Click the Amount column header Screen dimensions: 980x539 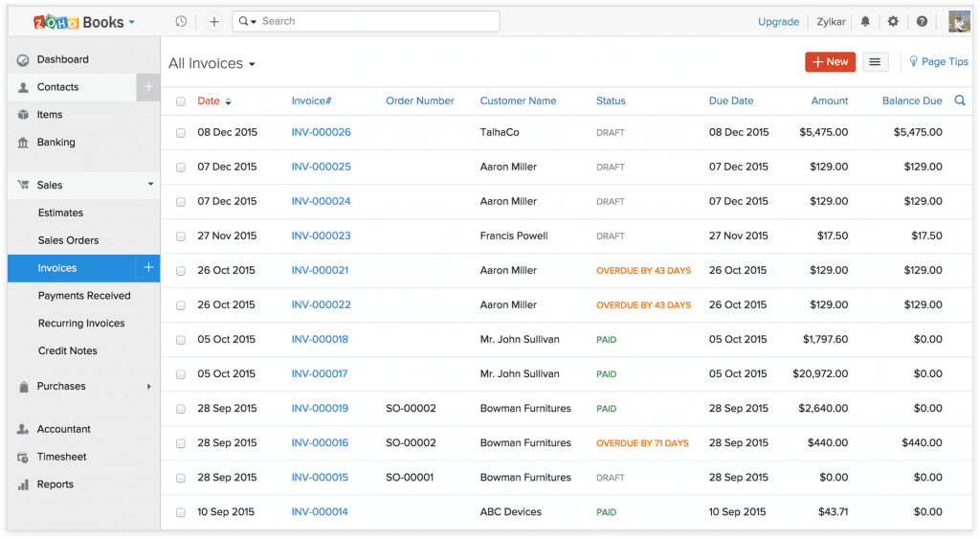[x=830, y=101]
